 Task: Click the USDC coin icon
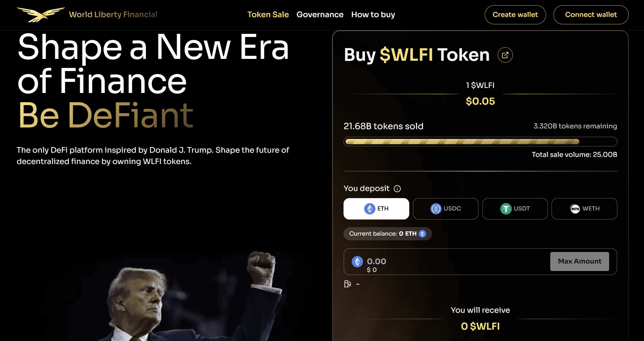pos(436,209)
